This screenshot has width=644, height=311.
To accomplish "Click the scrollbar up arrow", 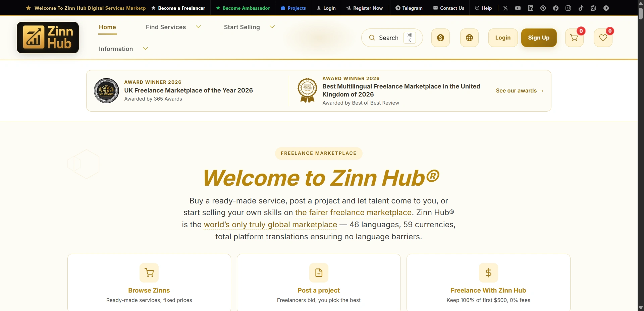I will click(x=641, y=3).
